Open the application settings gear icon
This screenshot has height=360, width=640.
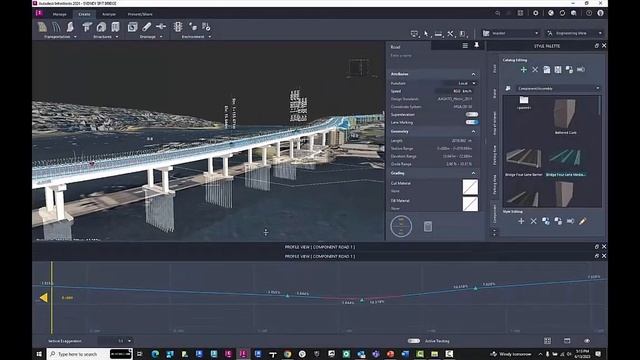536,13
